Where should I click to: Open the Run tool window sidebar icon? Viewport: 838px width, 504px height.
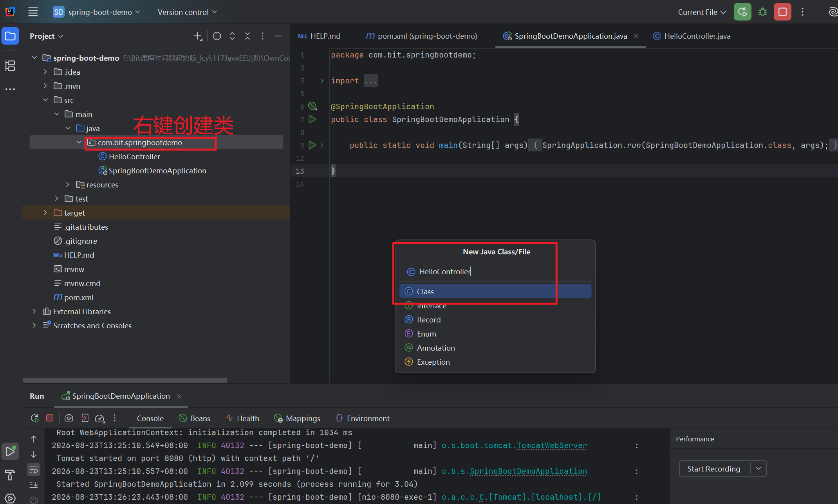point(10,452)
